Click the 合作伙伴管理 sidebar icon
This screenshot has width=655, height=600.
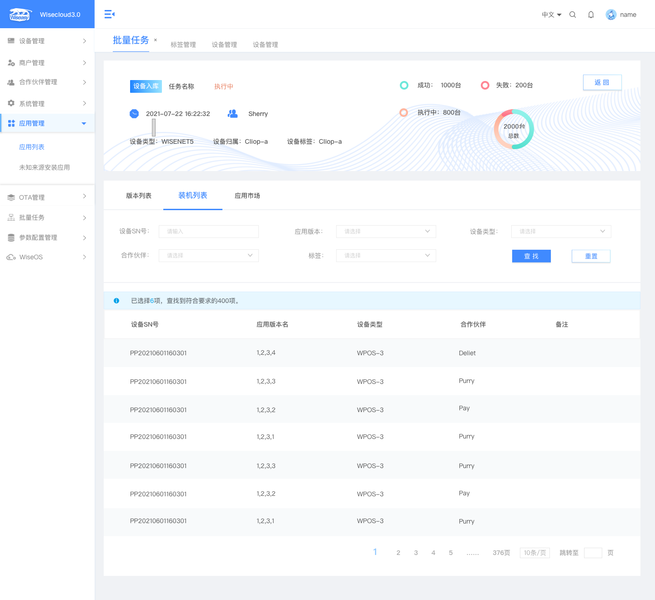click(11, 82)
